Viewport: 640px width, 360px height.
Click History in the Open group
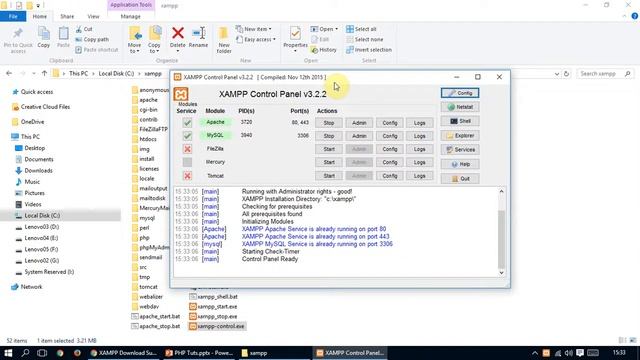[324, 50]
